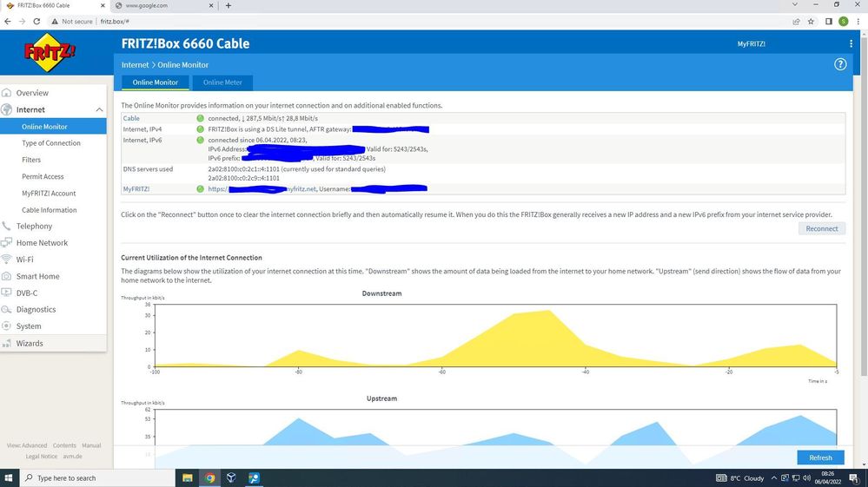The width and height of the screenshot is (868, 487).
Task: Open the Chrome tab search dropdown
Action: [795, 4]
